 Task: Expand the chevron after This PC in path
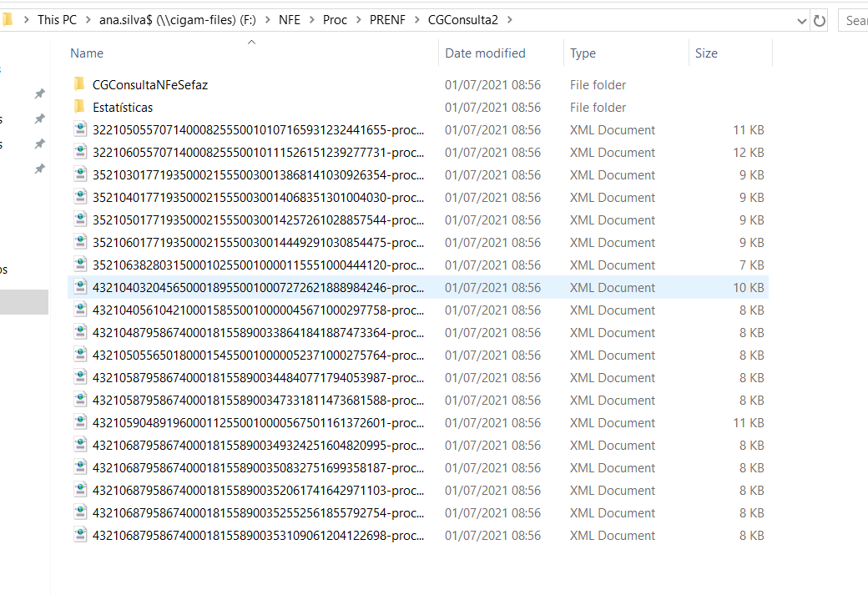click(88, 20)
